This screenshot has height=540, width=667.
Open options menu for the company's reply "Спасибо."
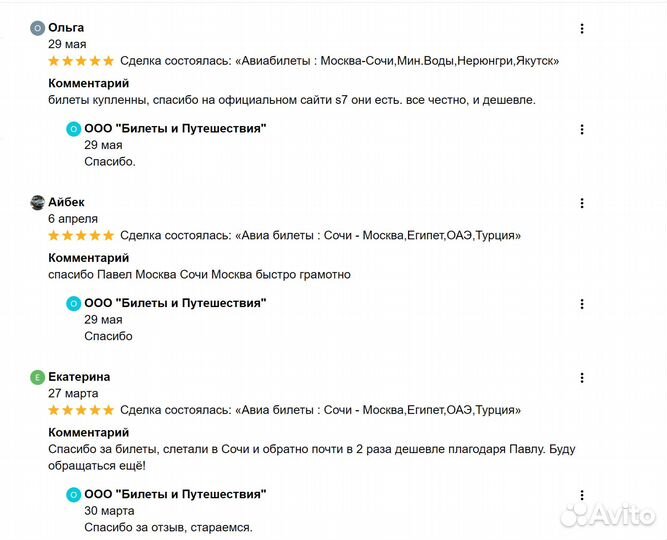pos(581,129)
